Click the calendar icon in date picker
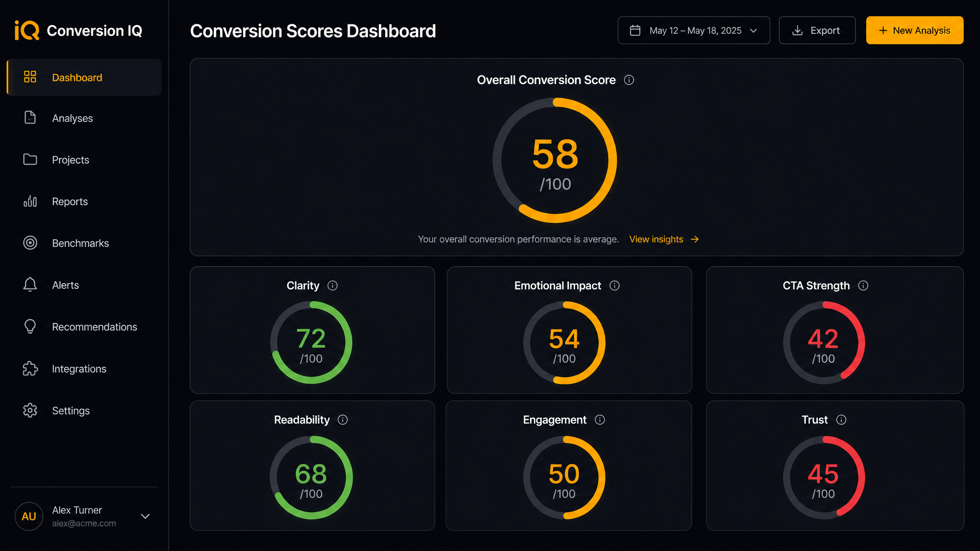The image size is (980, 551). tap(635, 31)
